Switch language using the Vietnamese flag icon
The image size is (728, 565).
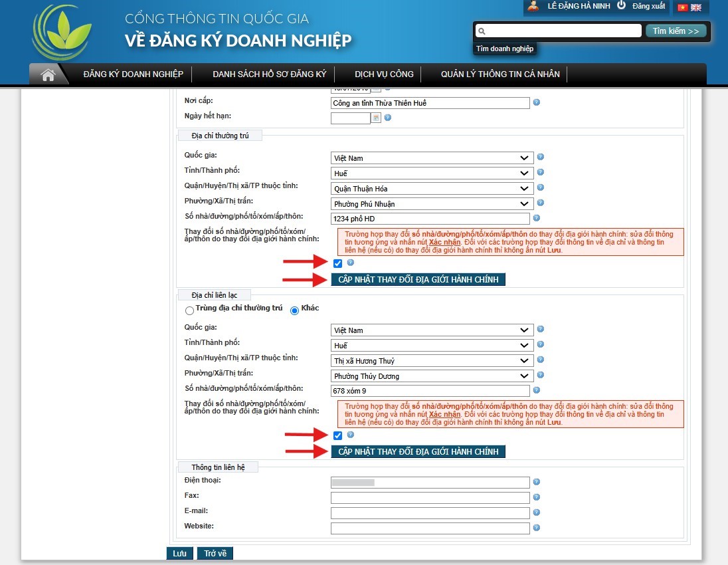pos(682,7)
